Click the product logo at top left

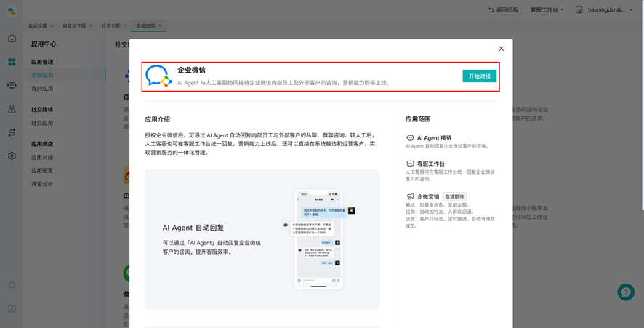pyautogui.click(x=12, y=11)
